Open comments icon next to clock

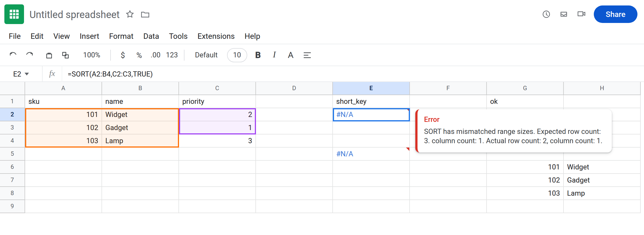tap(564, 14)
